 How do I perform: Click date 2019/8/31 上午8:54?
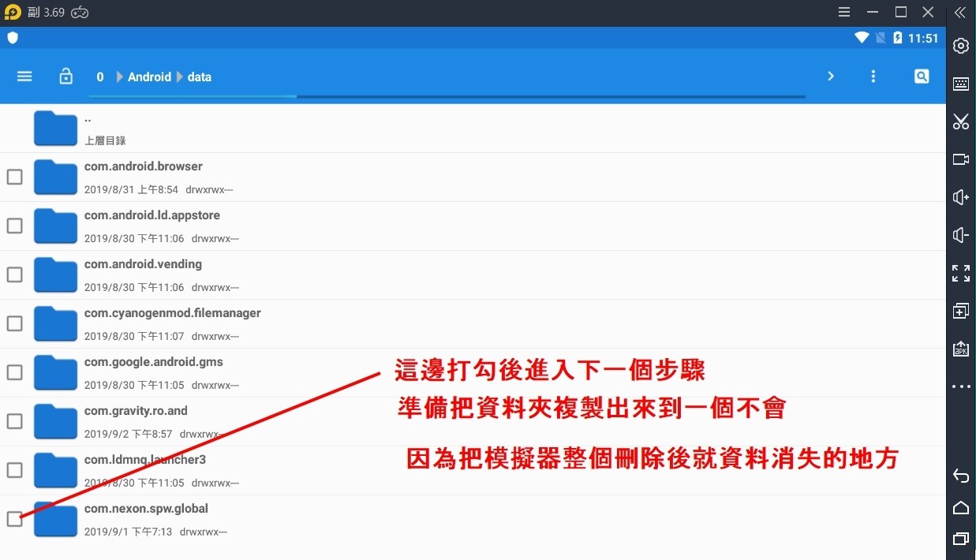pyautogui.click(x=131, y=190)
